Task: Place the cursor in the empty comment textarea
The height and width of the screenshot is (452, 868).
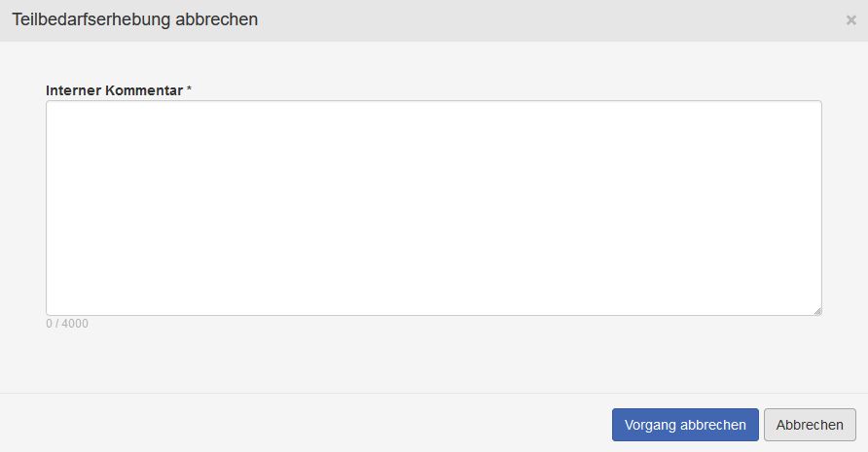Action: [x=433, y=207]
